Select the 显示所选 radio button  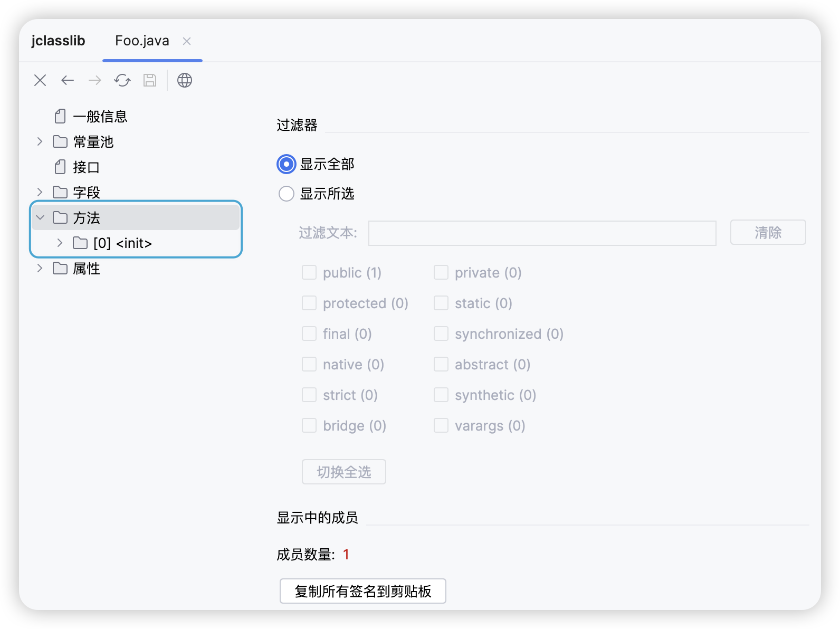pyautogui.click(x=286, y=194)
